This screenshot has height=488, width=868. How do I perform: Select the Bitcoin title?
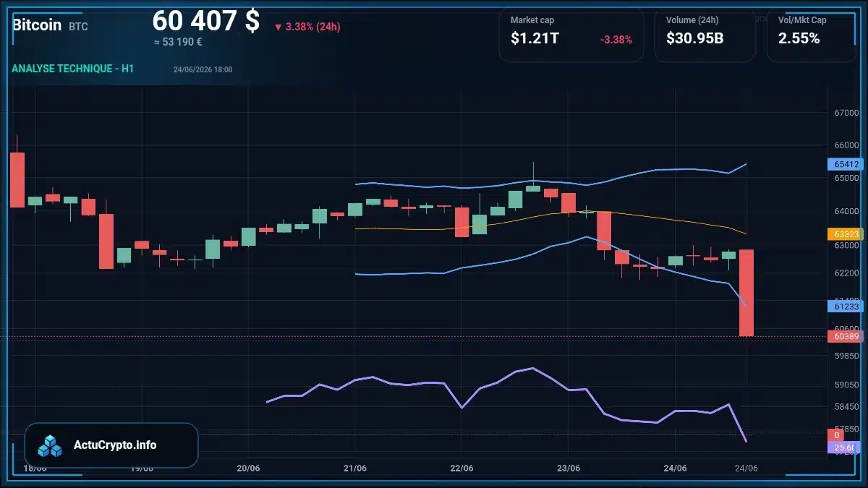click(x=37, y=25)
